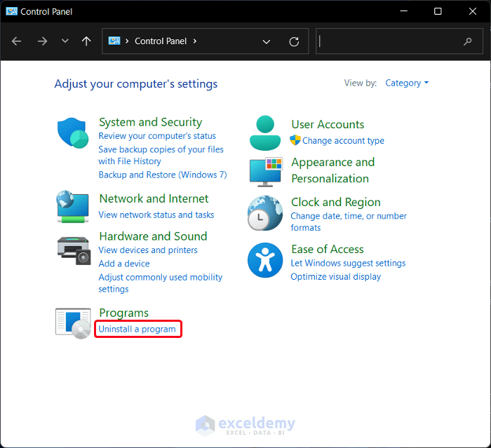The image size is (491, 448).
Task: Close the Control Panel window
Action: pyautogui.click(x=473, y=11)
